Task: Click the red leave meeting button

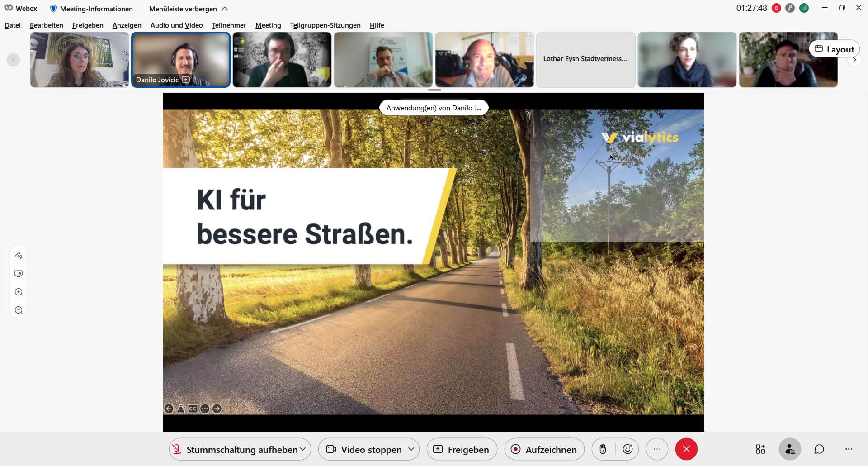Action: (x=686, y=449)
